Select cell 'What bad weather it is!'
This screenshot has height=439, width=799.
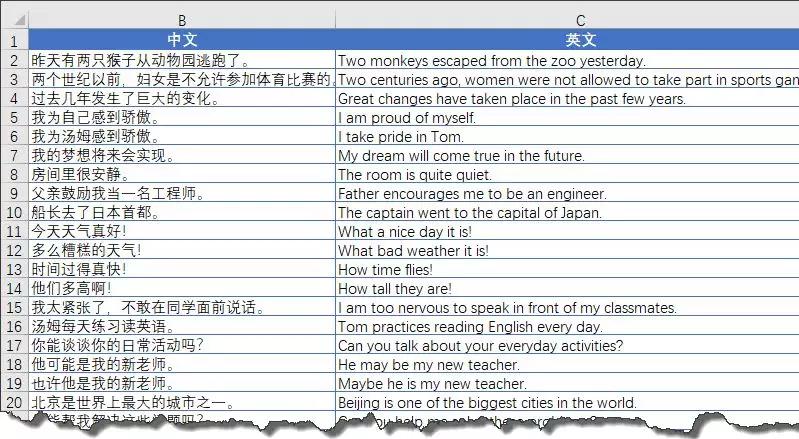567,250
